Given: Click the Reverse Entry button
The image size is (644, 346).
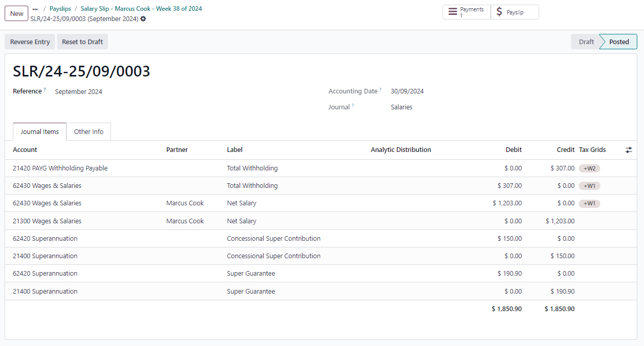Looking at the screenshot, I should [x=30, y=42].
